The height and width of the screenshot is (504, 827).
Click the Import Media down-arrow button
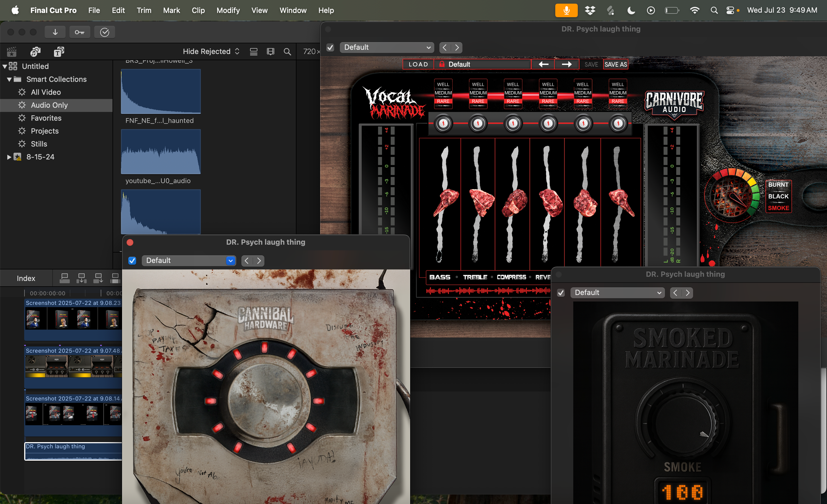(x=55, y=32)
